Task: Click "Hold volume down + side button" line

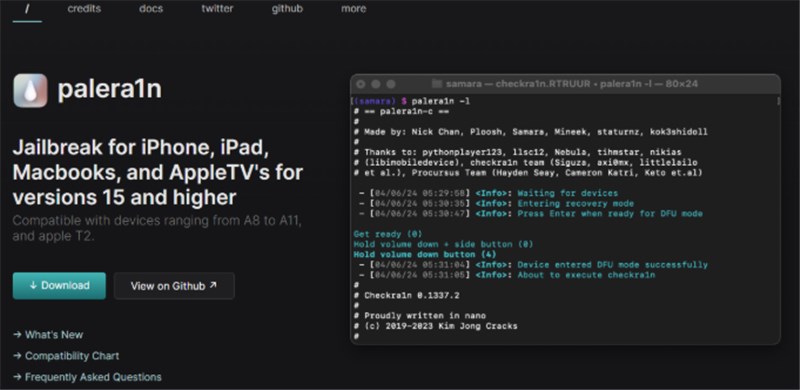Action: (443, 244)
